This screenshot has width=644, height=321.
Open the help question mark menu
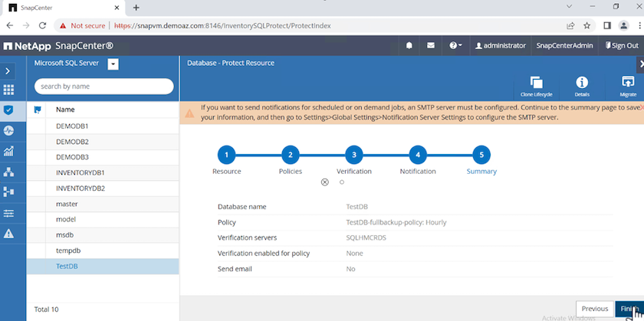[455, 45]
